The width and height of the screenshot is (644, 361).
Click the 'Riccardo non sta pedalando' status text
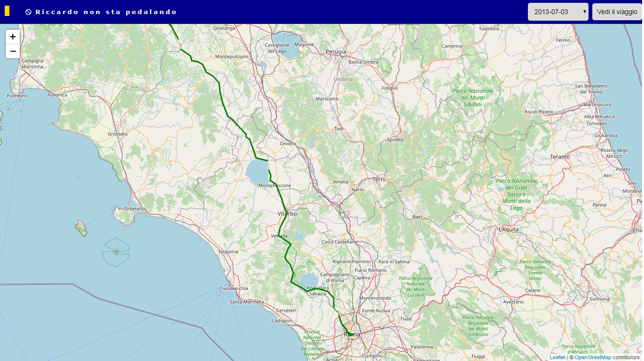point(106,12)
